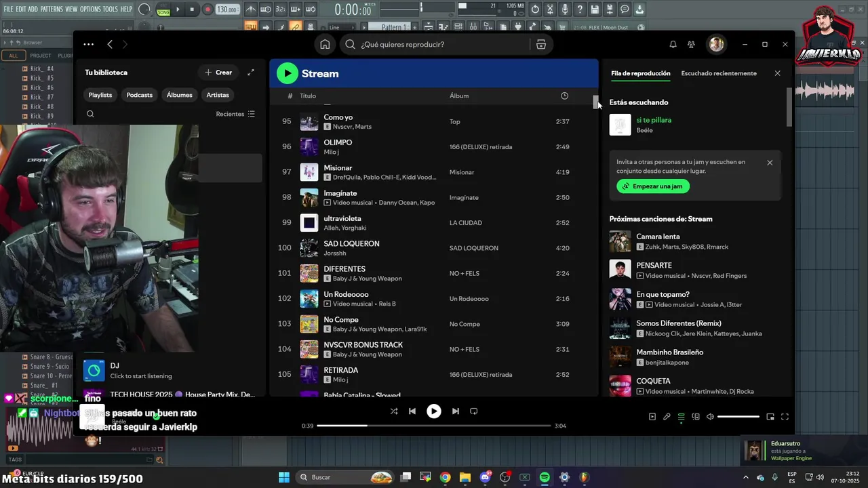868x488 pixels.
Task: Play the Stream playlist
Action: [287, 73]
